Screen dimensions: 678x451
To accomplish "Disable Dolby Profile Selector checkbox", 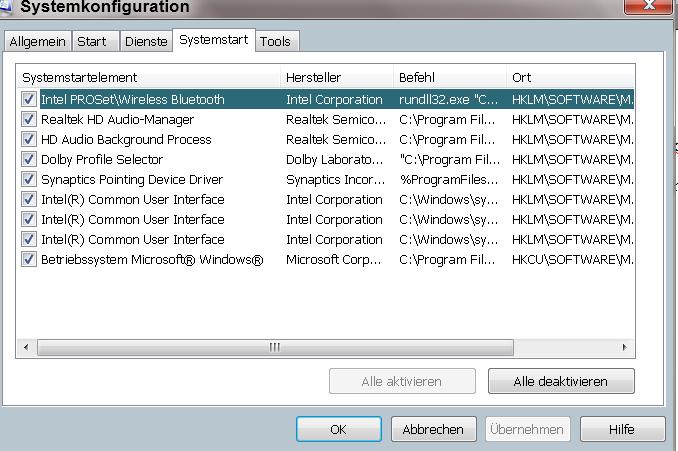I will [x=29, y=160].
